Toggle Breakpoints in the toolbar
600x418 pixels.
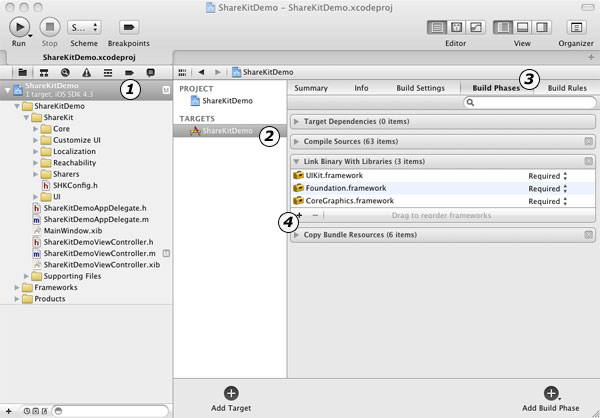[129, 28]
